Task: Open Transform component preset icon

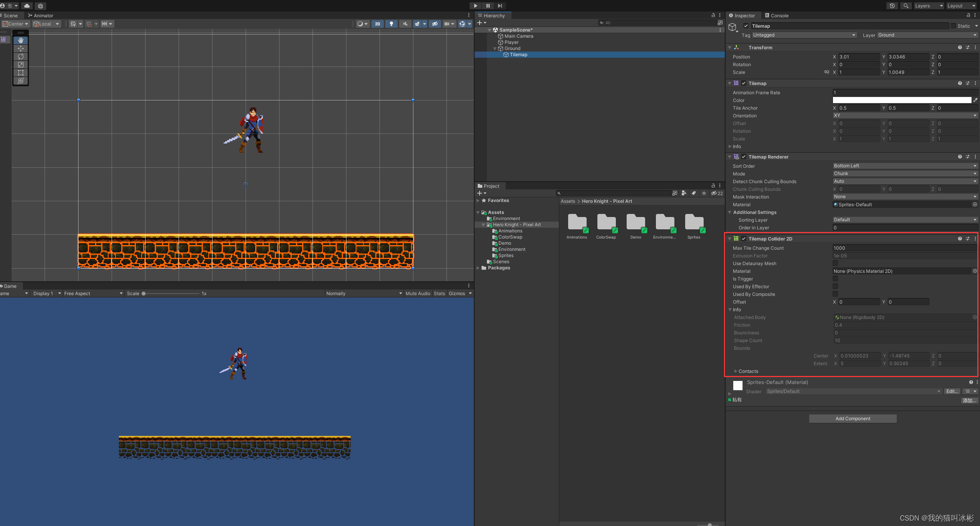Action: [x=967, y=48]
